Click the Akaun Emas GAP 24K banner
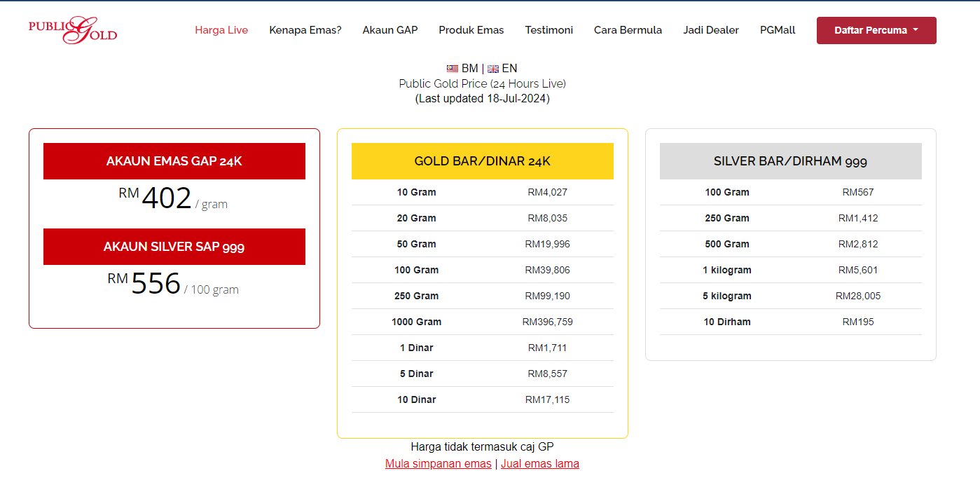The height and width of the screenshot is (499, 980). (x=174, y=161)
